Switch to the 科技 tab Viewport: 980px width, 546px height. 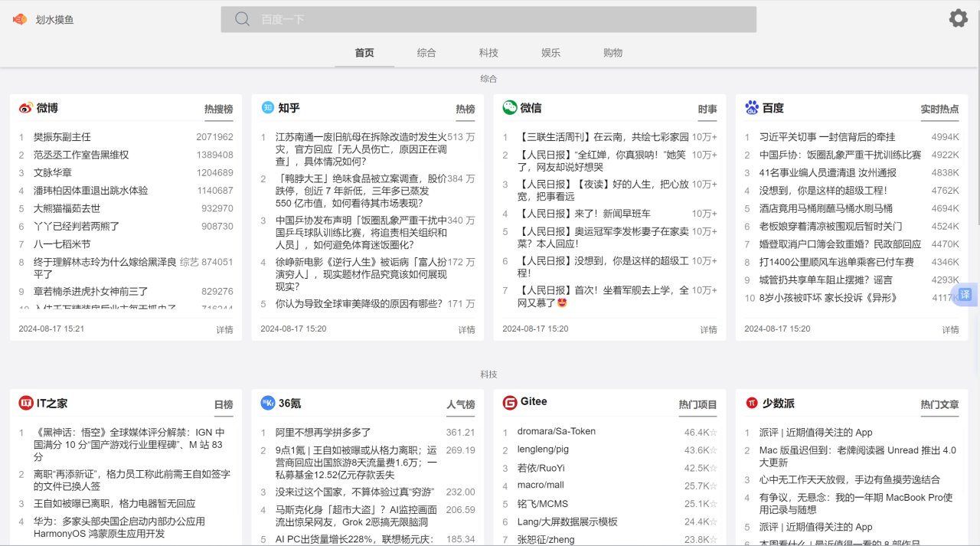pyautogui.click(x=488, y=53)
